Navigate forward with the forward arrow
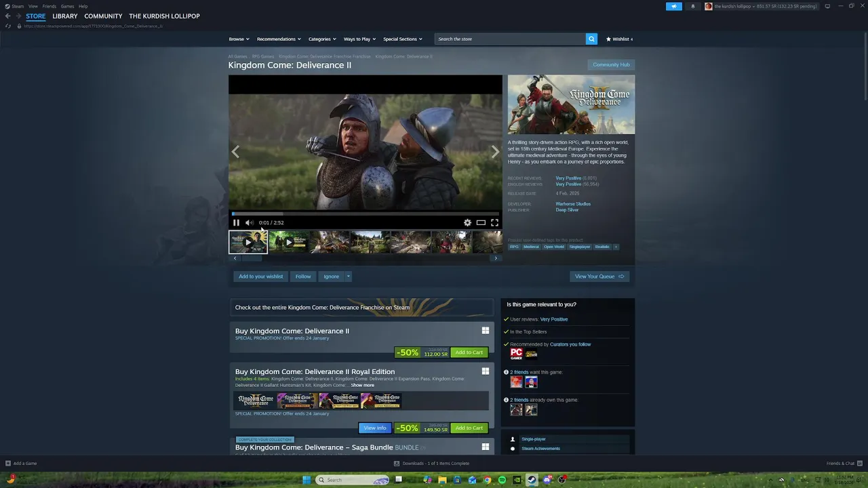This screenshot has height=488, width=868. [x=18, y=16]
